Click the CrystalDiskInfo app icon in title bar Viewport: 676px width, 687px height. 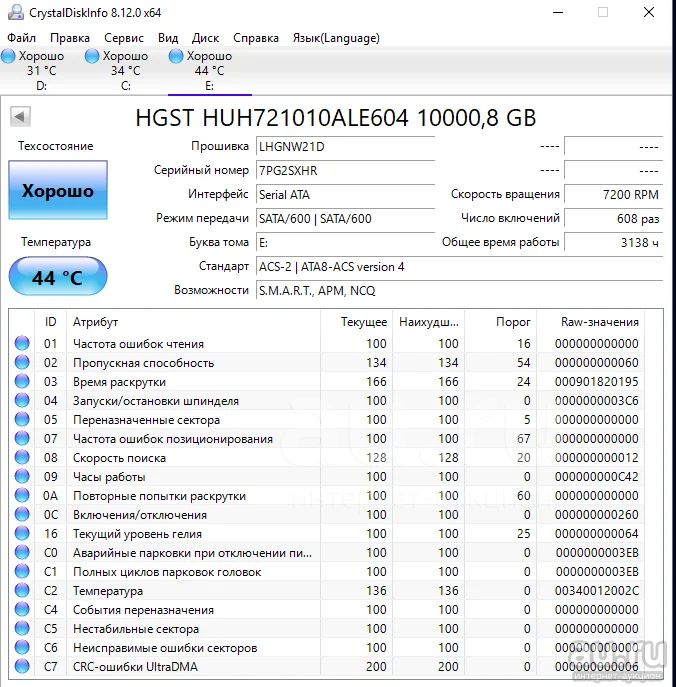coord(15,12)
